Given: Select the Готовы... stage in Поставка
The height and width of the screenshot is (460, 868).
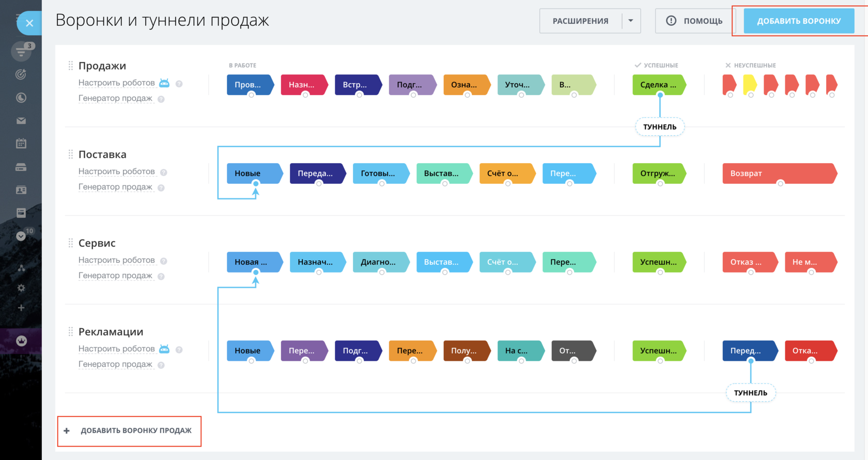Looking at the screenshot, I should coord(381,173).
